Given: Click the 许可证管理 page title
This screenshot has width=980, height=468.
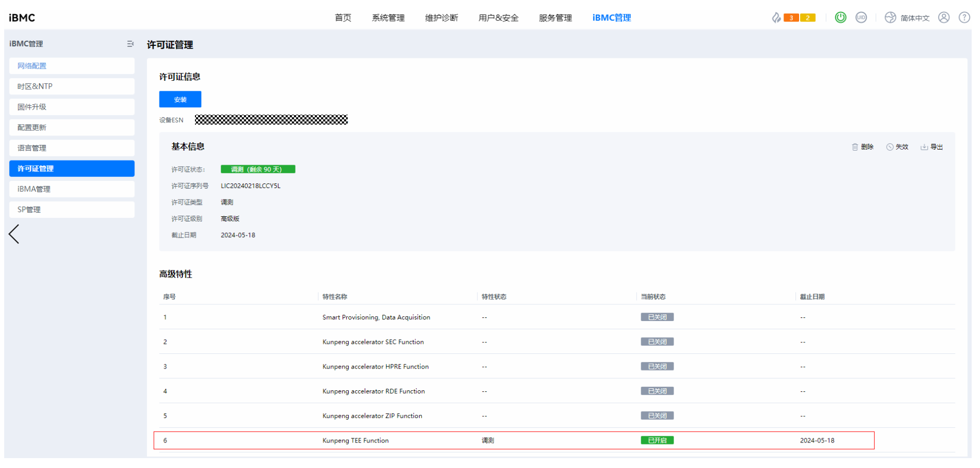Looking at the screenshot, I should tap(170, 45).
